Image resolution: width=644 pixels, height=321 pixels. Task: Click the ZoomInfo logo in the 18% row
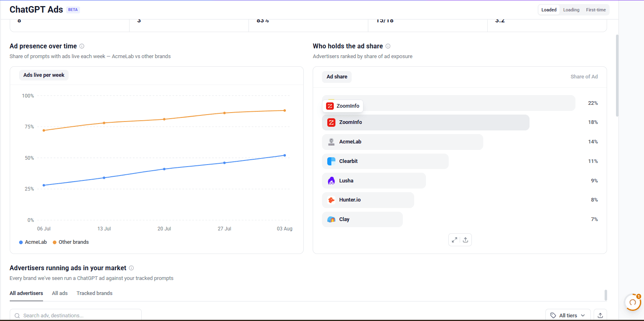(x=331, y=122)
